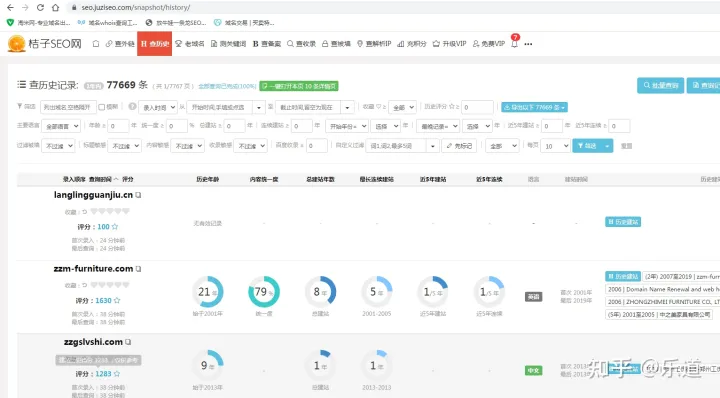The image size is (720, 398).
Task: Reload the page with refresh icon
Action: [x=40, y=7]
